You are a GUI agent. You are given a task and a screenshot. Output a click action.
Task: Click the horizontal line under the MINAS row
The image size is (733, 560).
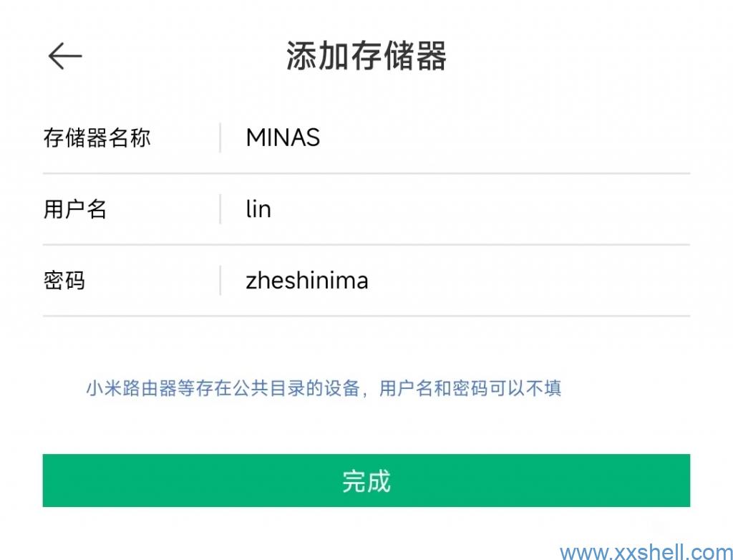coord(366,173)
